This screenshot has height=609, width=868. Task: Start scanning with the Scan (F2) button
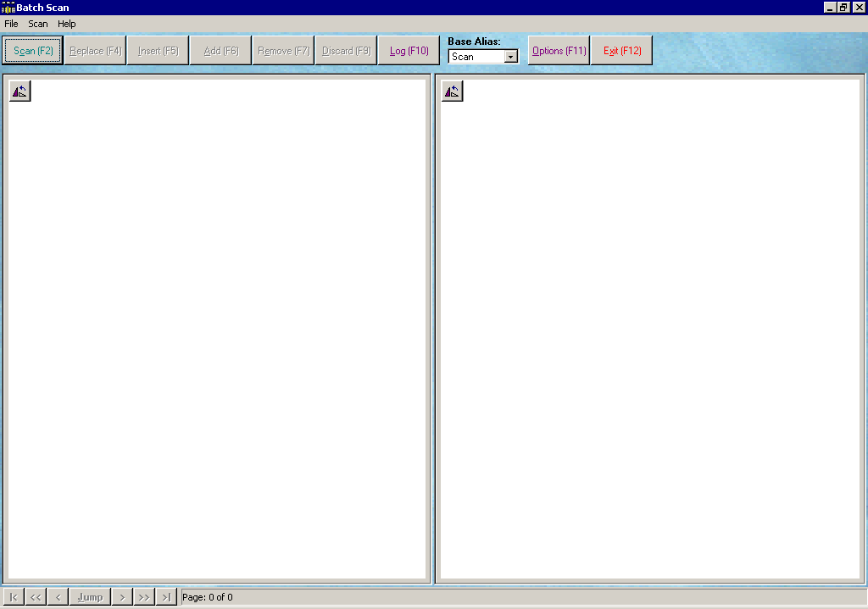click(x=32, y=50)
